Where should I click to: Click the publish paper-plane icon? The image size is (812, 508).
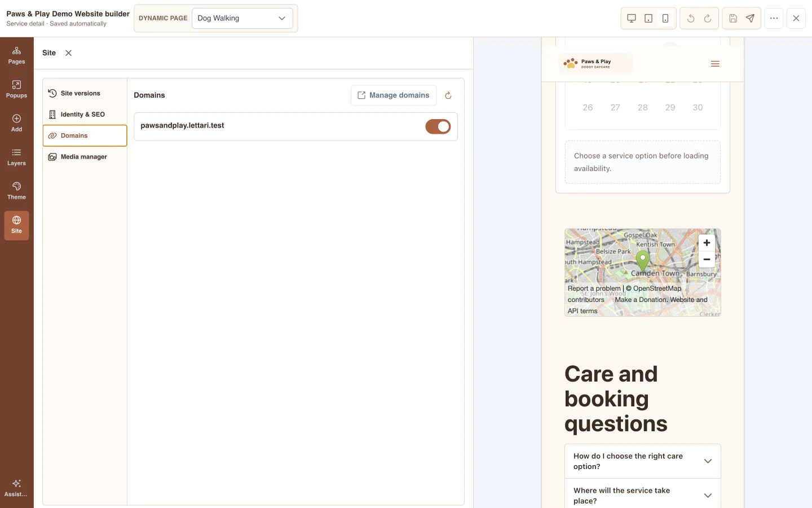point(750,18)
